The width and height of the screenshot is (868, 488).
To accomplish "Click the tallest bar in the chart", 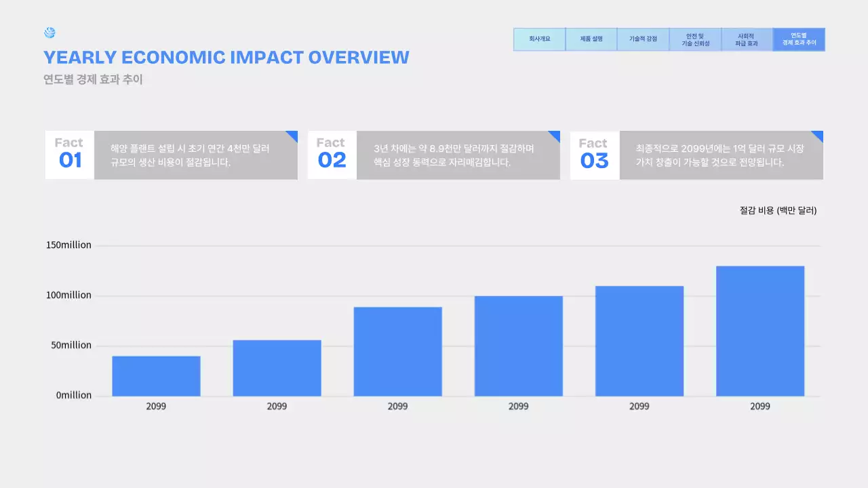I will click(x=759, y=331).
